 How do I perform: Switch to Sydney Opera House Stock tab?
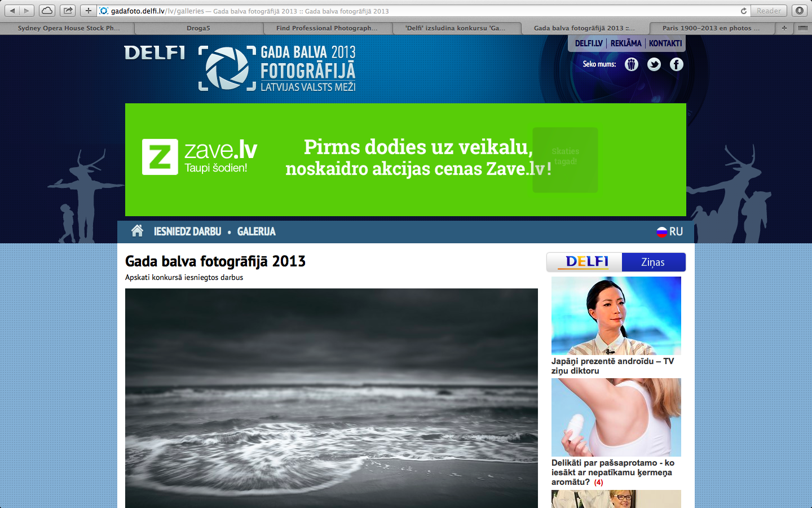[68, 28]
